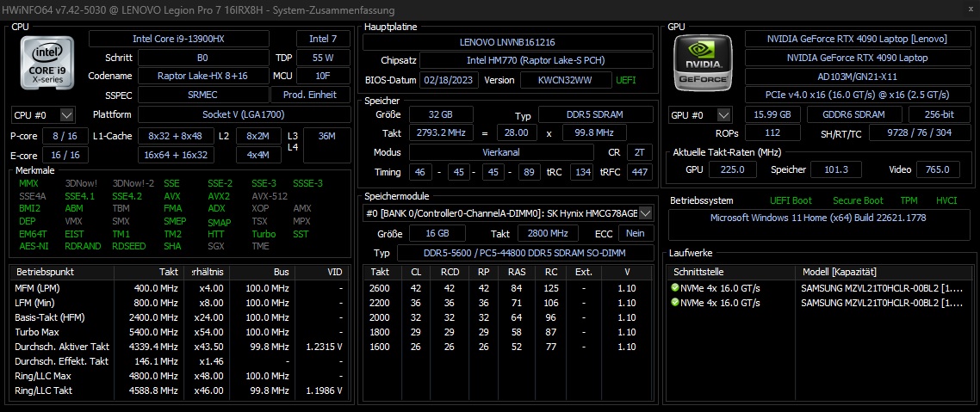Screen dimensions: 980x412
Task: Click the Intel Core i9 logo
Action: coord(47,64)
